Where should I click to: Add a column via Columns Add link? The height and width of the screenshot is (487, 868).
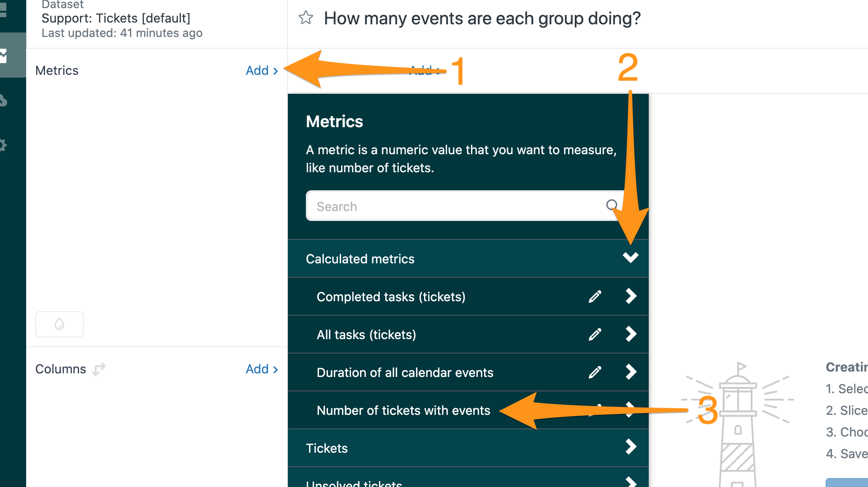point(262,369)
